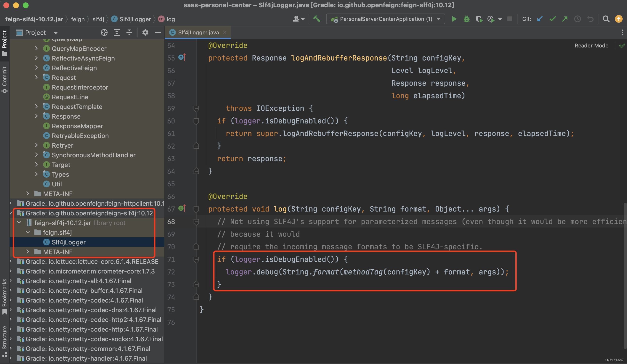Open the Project view mode dropdown
Screen dimensions: 627x364
tap(56, 33)
